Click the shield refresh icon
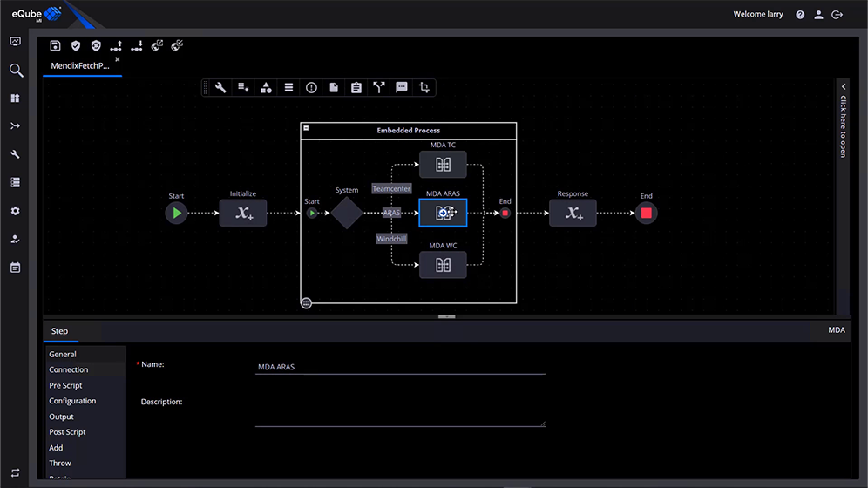 pos(96,46)
